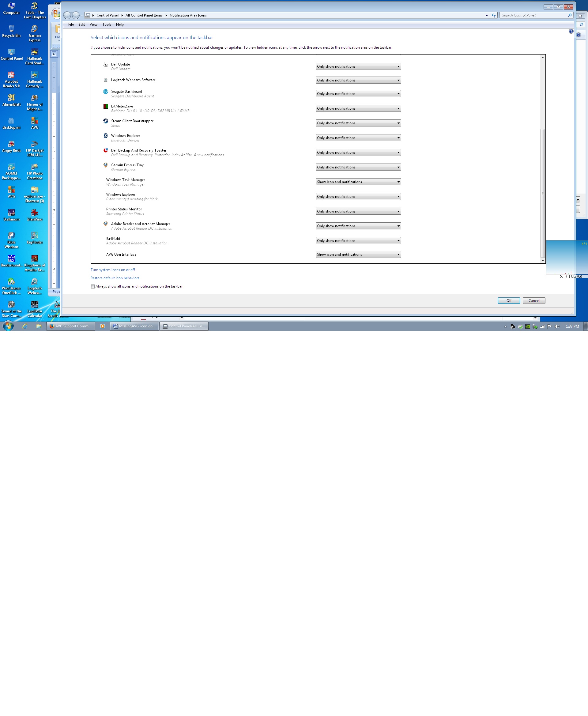This screenshot has width=588, height=716.
Task: Click the Logitech Webcam Software icon
Action: tap(105, 80)
